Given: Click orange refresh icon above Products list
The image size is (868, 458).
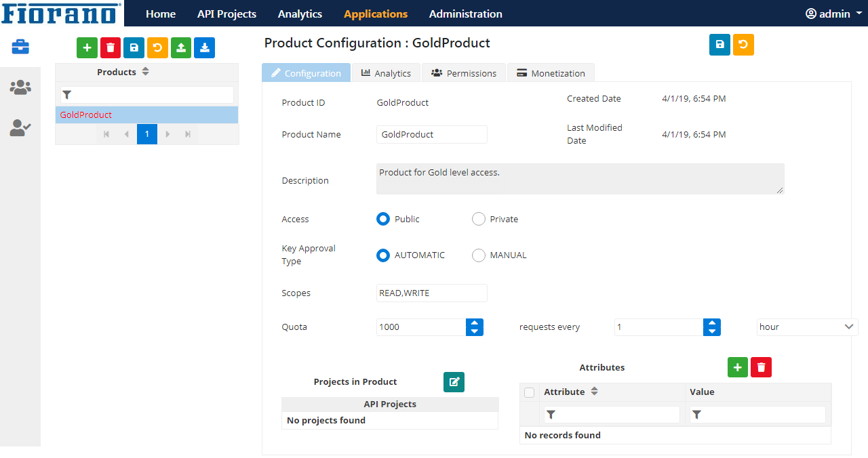Looking at the screenshot, I should (157, 47).
